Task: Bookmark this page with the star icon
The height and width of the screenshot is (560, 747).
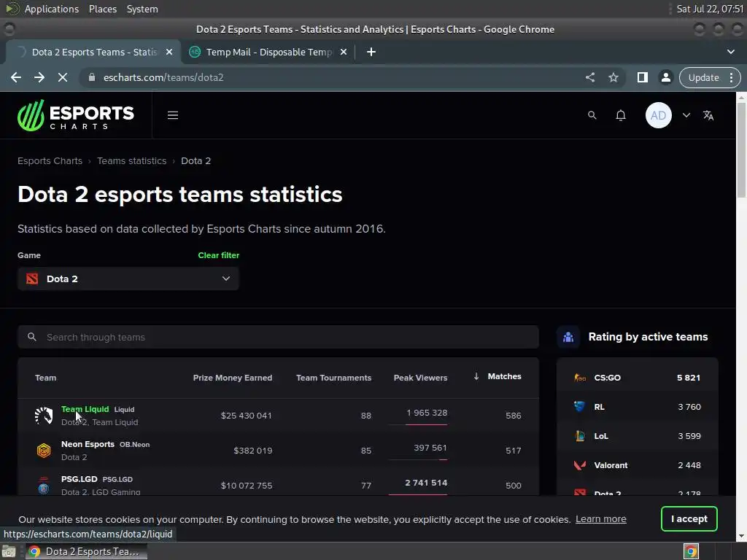Action: tap(613, 77)
